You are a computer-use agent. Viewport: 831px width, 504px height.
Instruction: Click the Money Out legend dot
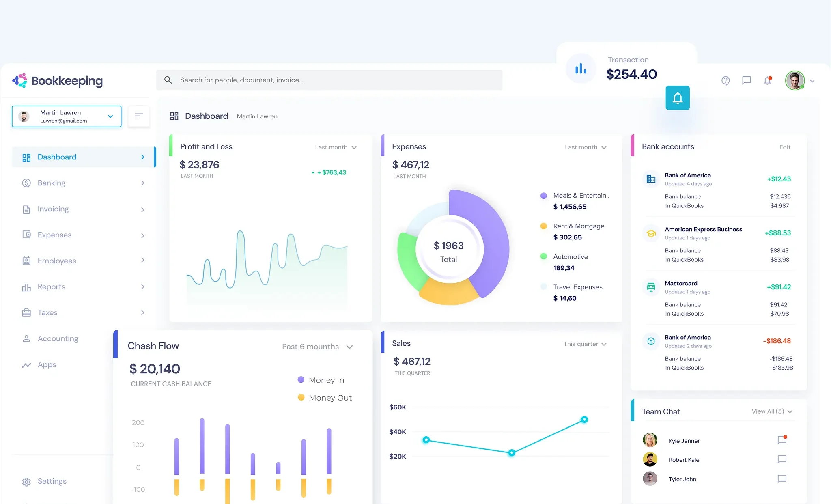pos(301,398)
